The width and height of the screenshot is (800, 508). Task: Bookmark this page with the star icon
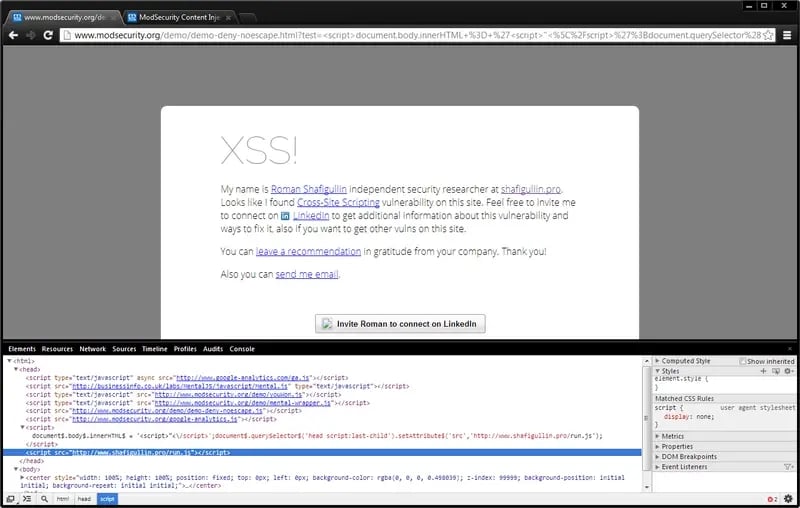tap(767, 35)
